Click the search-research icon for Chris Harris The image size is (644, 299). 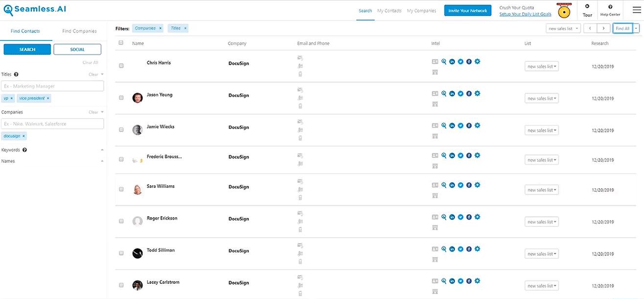(444, 62)
